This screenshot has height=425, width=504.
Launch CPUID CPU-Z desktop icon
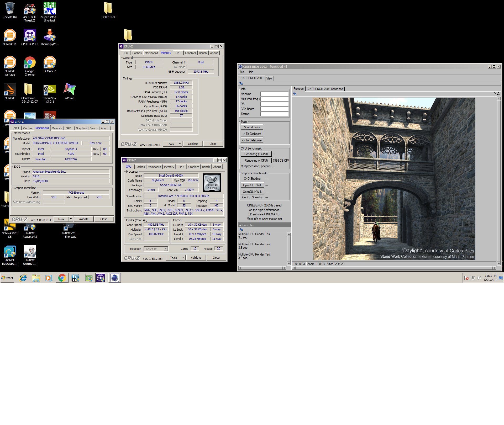(x=30, y=38)
